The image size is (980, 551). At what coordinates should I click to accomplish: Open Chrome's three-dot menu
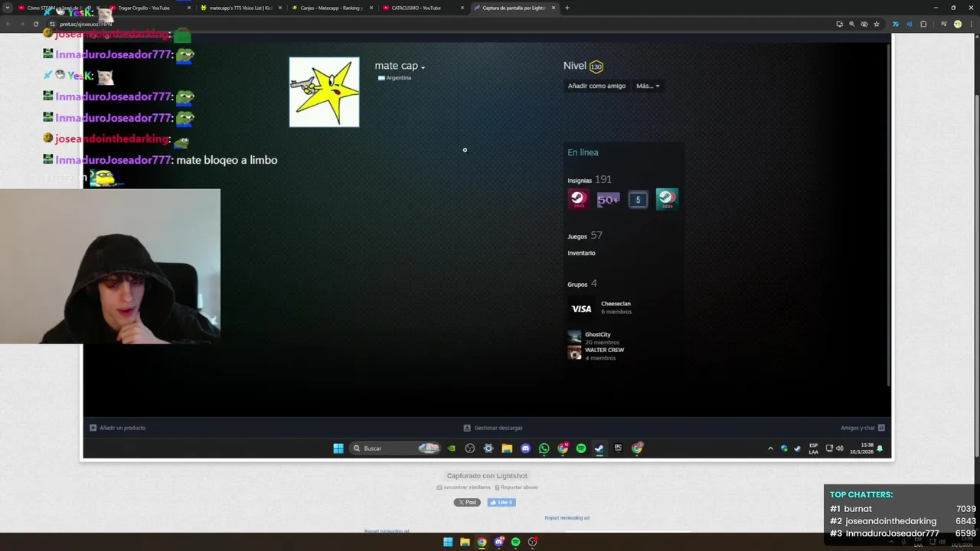tap(971, 24)
